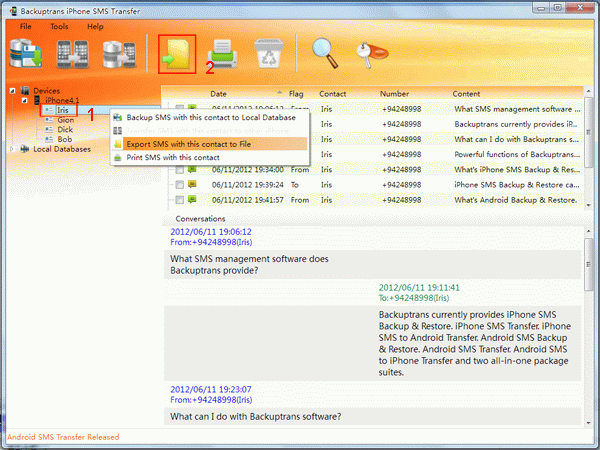
Task: Sort messages by the Number column header
Action: click(x=395, y=94)
